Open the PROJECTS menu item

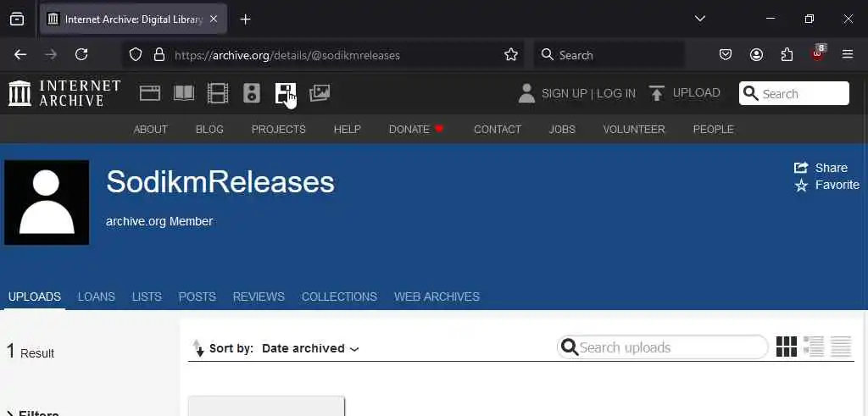coord(278,130)
